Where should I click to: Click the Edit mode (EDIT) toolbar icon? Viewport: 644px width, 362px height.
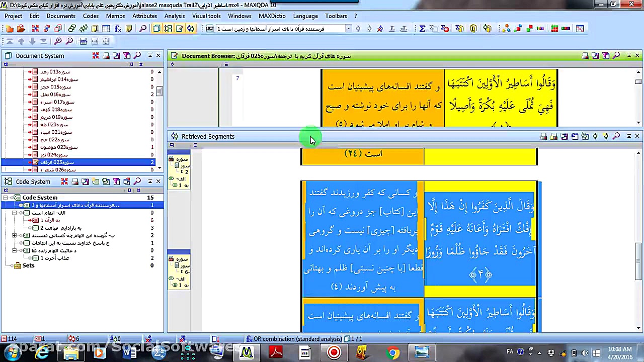click(x=209, y=29)
